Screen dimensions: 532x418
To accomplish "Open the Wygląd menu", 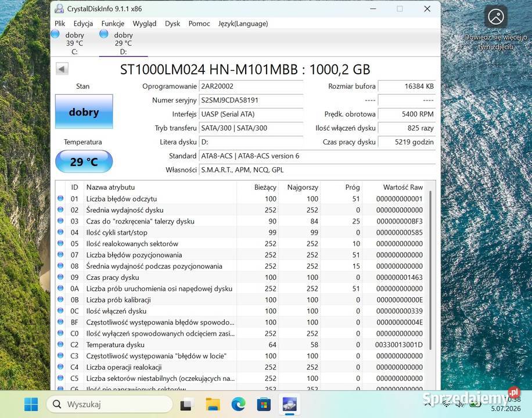I will pyautogui.click(x=145, y=24).
